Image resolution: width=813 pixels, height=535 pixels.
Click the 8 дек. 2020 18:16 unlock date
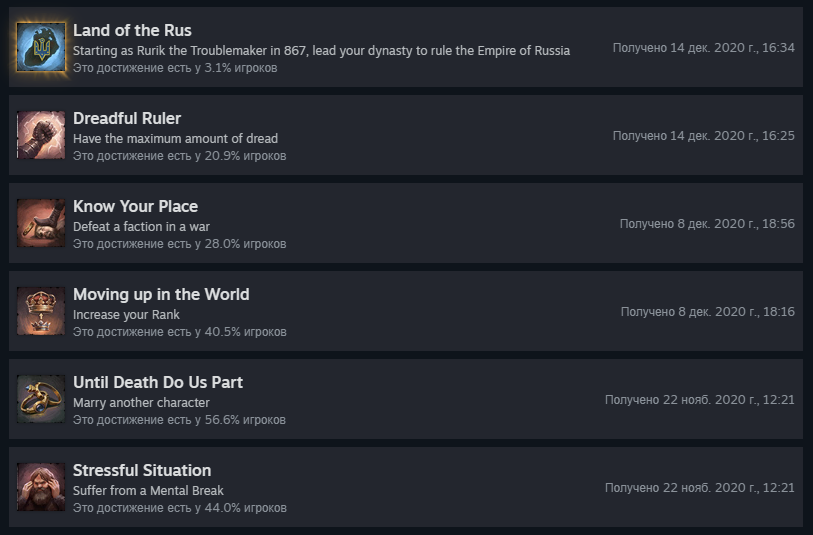point(707,312)
